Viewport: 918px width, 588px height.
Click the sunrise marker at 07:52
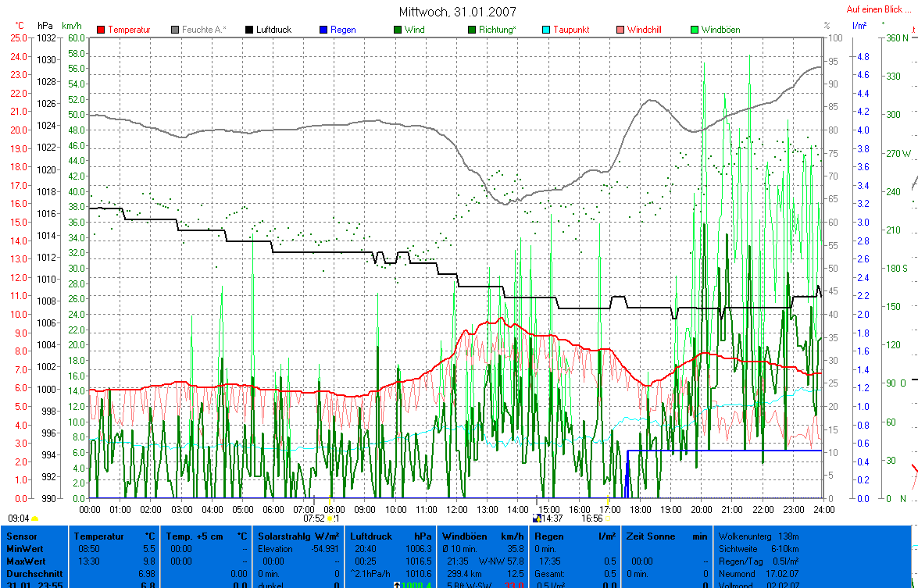coord(330,518)
